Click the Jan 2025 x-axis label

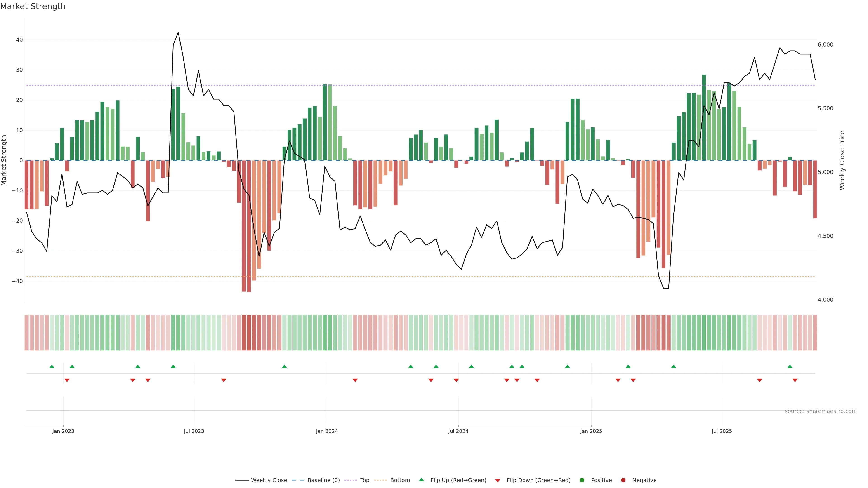(x=591, y=431)
